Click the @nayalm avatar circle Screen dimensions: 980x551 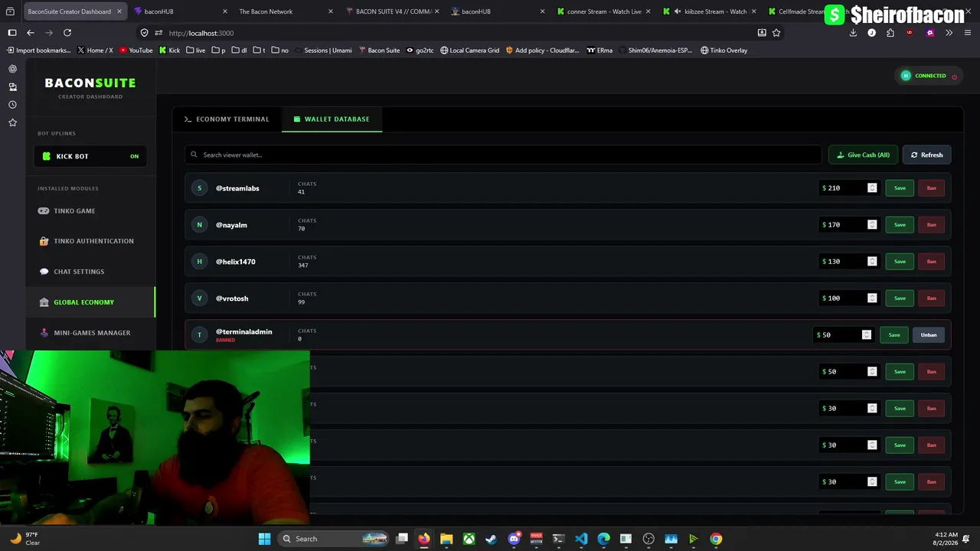(199, 225)
